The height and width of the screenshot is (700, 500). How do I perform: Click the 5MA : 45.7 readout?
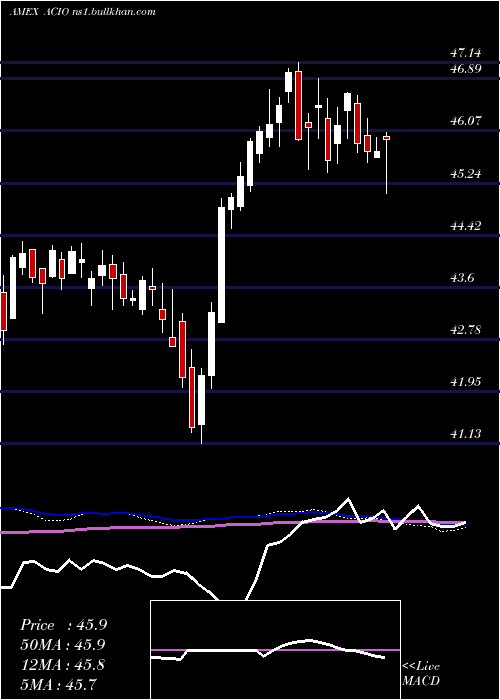58,684
